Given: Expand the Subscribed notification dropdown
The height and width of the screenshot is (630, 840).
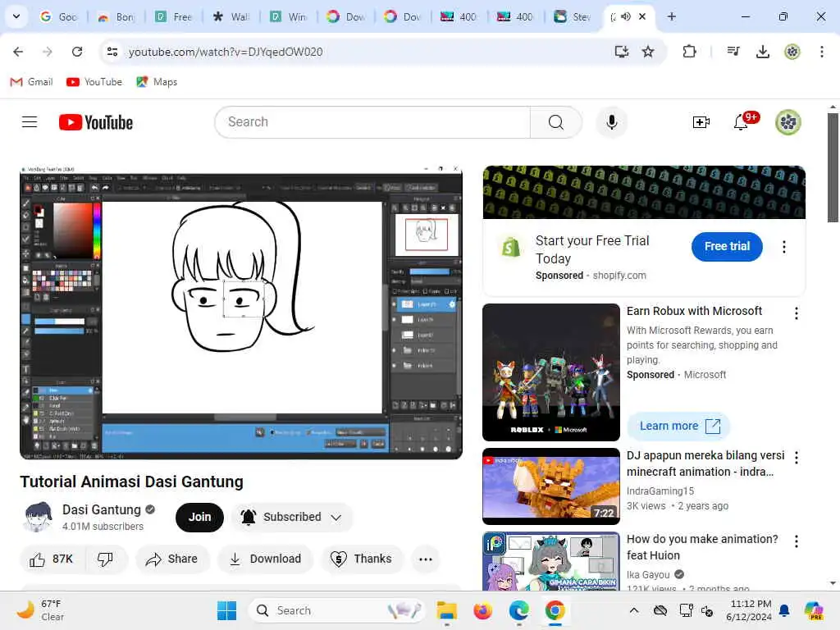Looking at the screenshot, I should (336, 518).
